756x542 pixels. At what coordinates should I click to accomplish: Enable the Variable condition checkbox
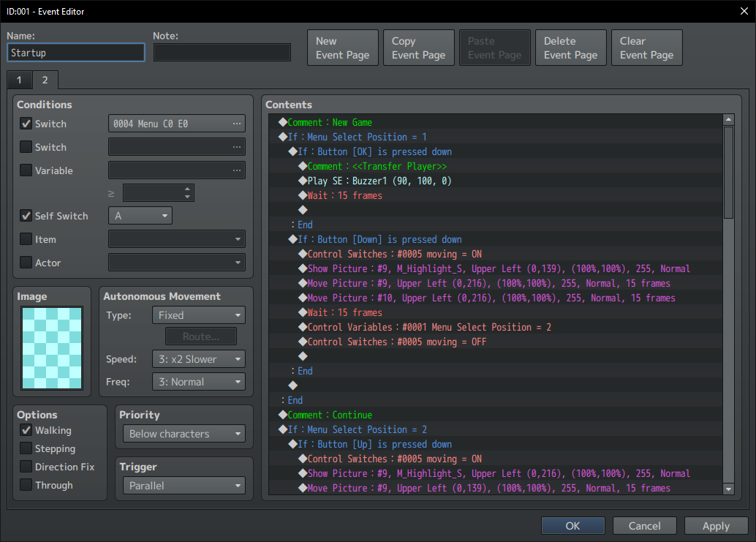[26, 170]
